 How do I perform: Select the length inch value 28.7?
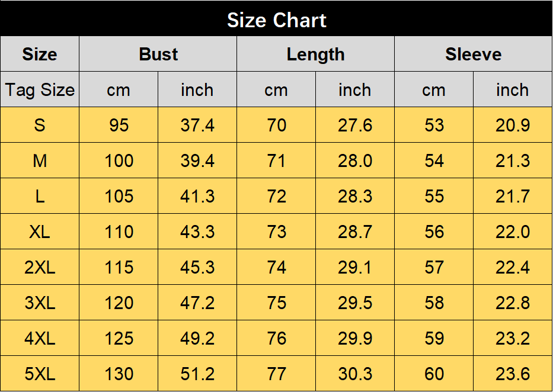355,232
